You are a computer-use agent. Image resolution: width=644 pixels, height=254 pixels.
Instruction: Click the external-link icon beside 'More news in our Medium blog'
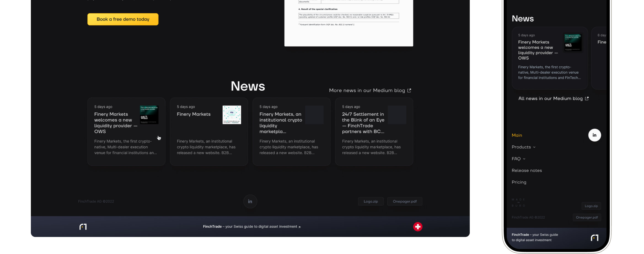tap(409, 90)
